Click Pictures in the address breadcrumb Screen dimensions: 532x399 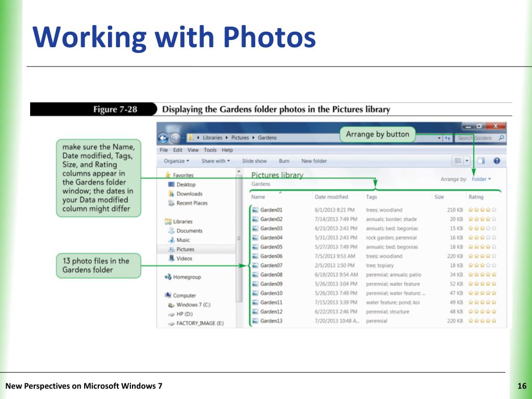pos(240,138)
